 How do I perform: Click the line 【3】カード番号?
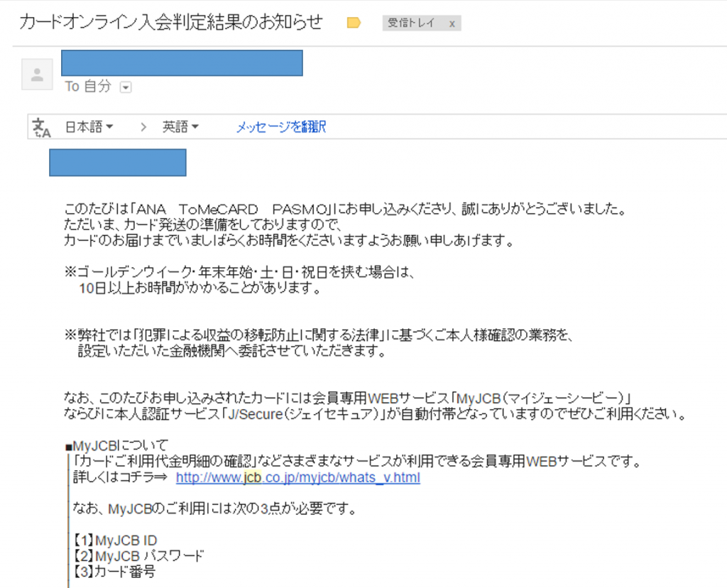tap(114, 572)
